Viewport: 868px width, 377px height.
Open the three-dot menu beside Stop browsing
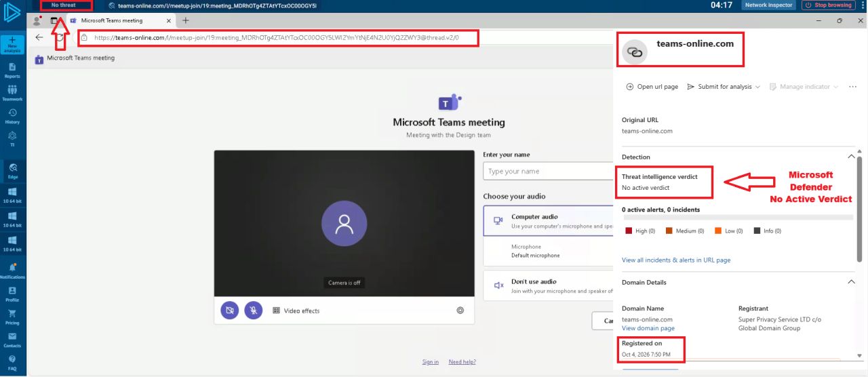[862, 5]
